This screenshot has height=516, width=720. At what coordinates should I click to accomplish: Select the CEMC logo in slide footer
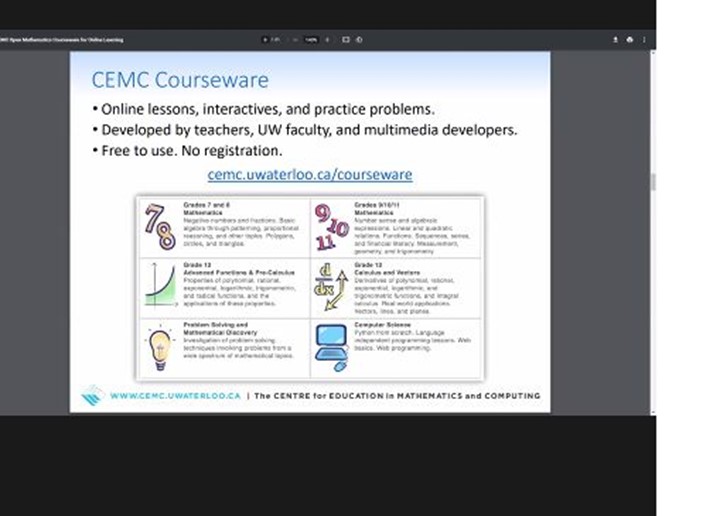pyautogui.click(x=92, y=395)
